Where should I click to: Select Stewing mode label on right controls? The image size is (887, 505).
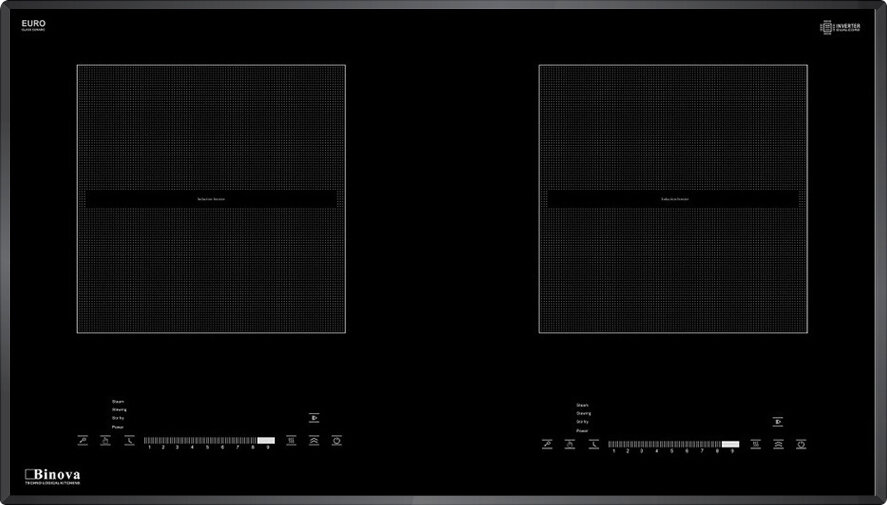point(584,413)
